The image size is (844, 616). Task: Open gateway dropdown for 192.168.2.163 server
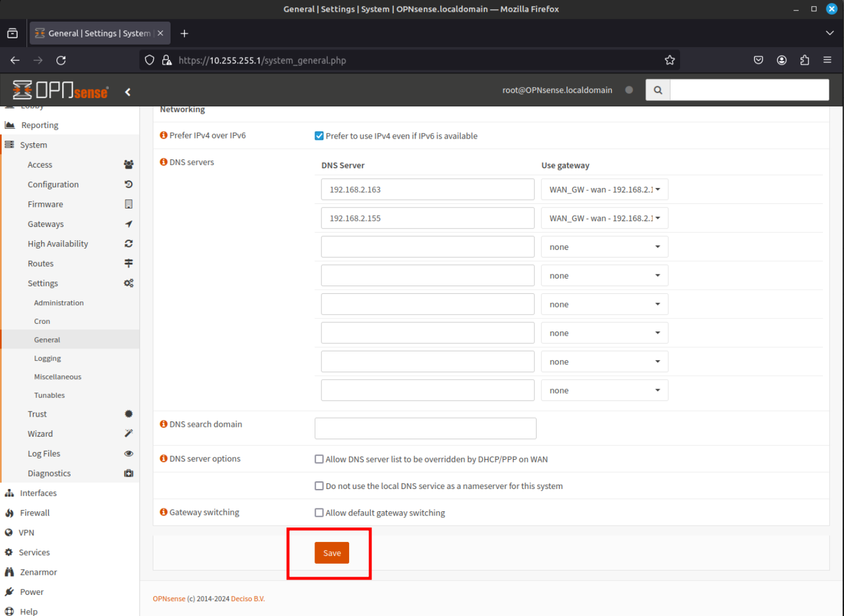605,189
